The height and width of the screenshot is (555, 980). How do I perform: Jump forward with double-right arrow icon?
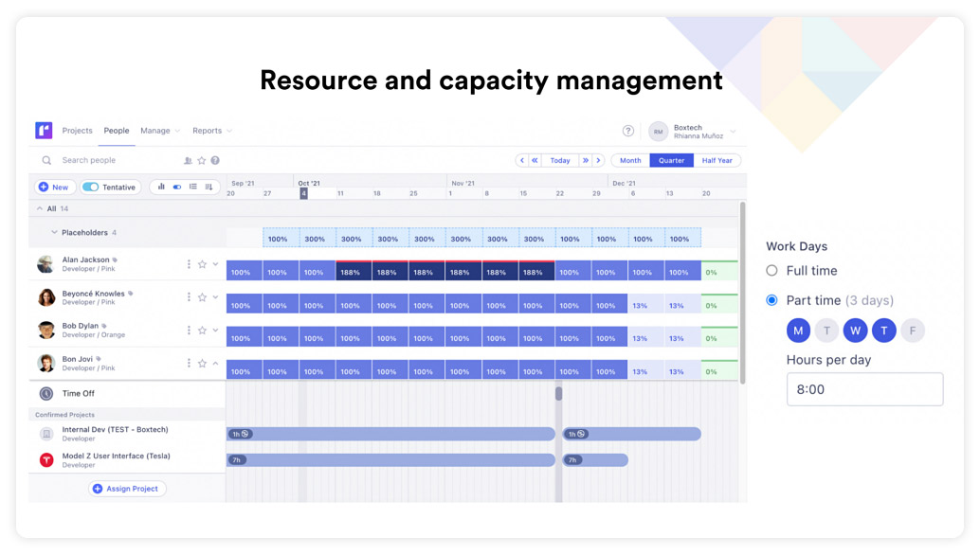(x=586, y=161)
